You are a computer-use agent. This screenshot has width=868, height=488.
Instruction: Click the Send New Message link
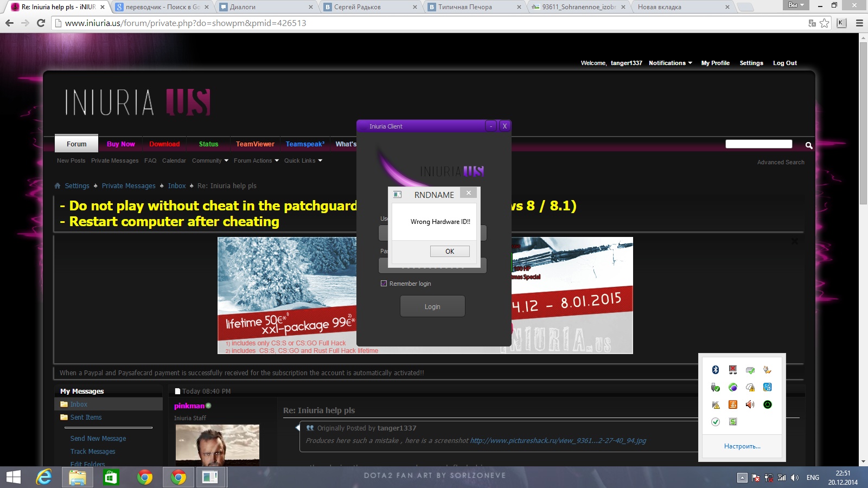tap(98, 438)
